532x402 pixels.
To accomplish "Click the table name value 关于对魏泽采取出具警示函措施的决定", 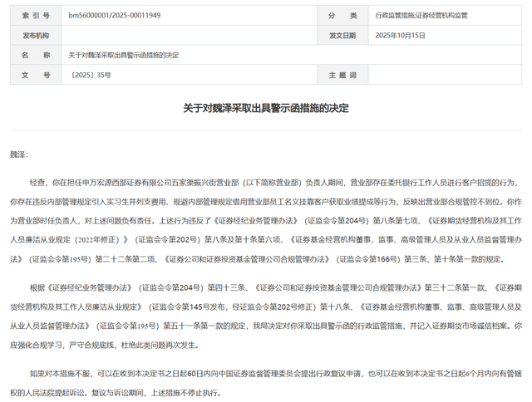I will [124, 55].
